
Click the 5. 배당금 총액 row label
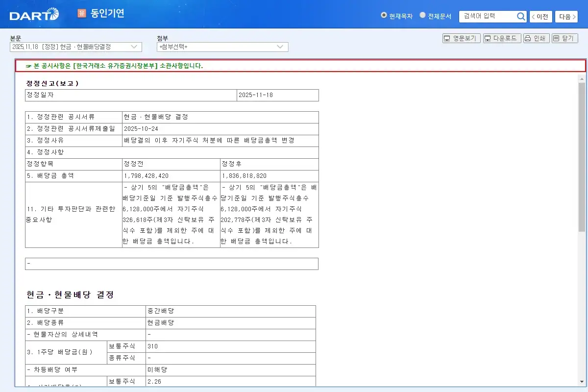click(x=73, y=176)
